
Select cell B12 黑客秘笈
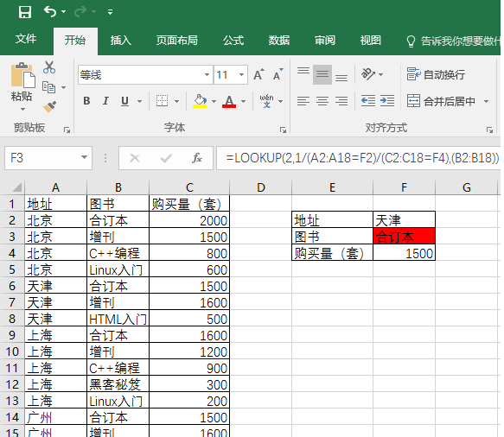pyautogui.click(x=118, y=384)
